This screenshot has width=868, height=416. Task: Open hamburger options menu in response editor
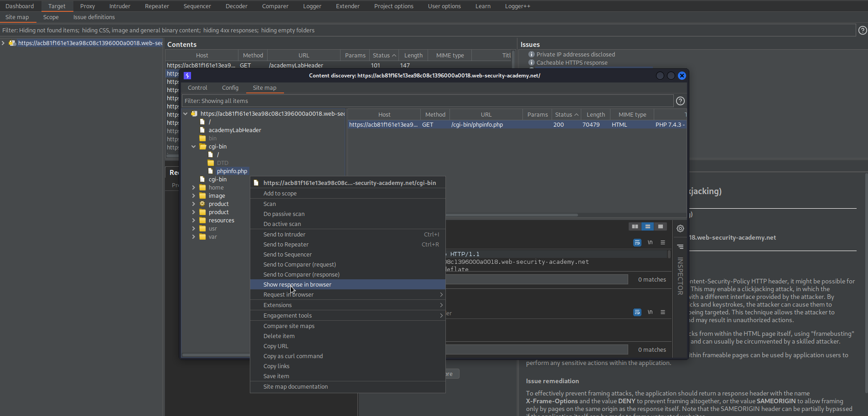click(663, 312)
